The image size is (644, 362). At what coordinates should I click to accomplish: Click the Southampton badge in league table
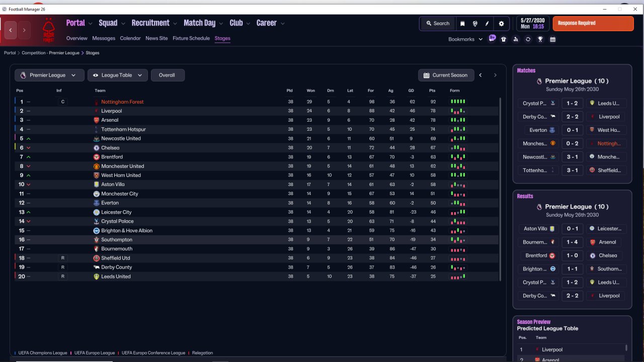pyautogui.click(x=97, y=240)
